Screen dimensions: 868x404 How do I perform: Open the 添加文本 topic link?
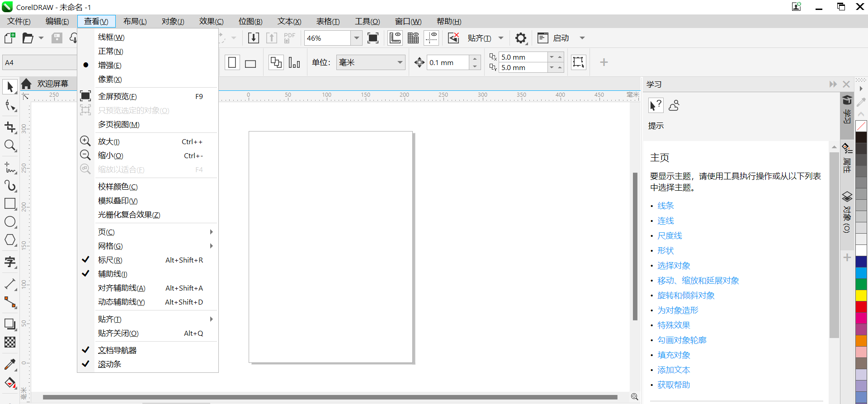coord(673,370)
